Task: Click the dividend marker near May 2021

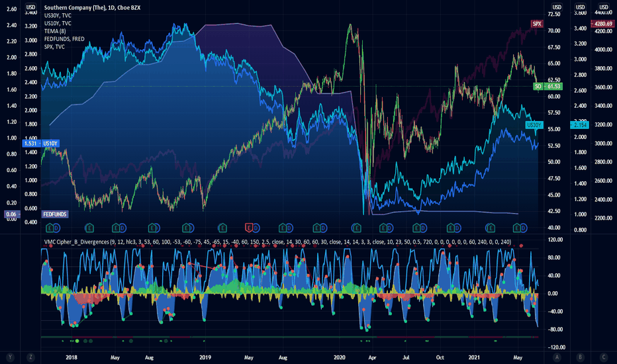Action: [524, 228]
